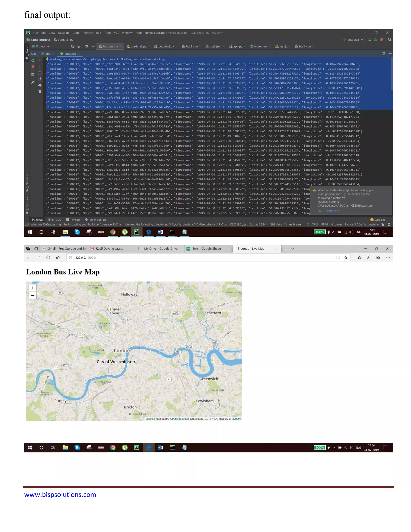Click the scroll-from-source target icon

tap(73, 46)
